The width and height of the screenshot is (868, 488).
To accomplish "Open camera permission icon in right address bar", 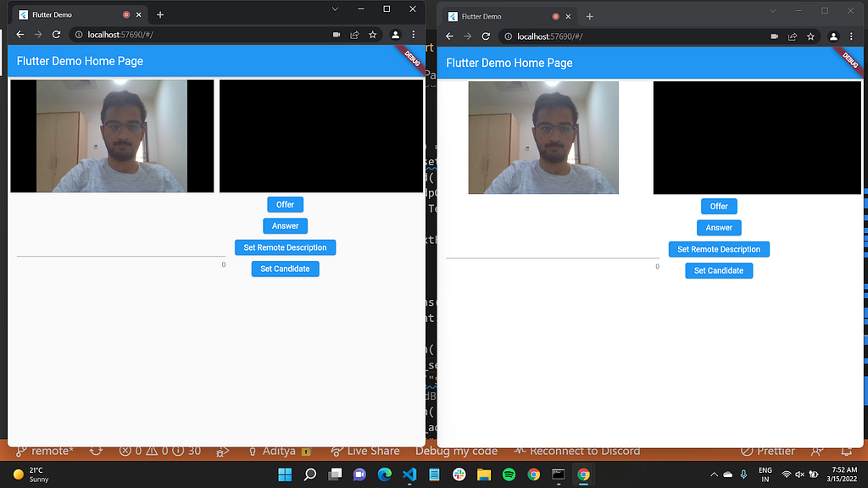I will (x=775, y=36).
